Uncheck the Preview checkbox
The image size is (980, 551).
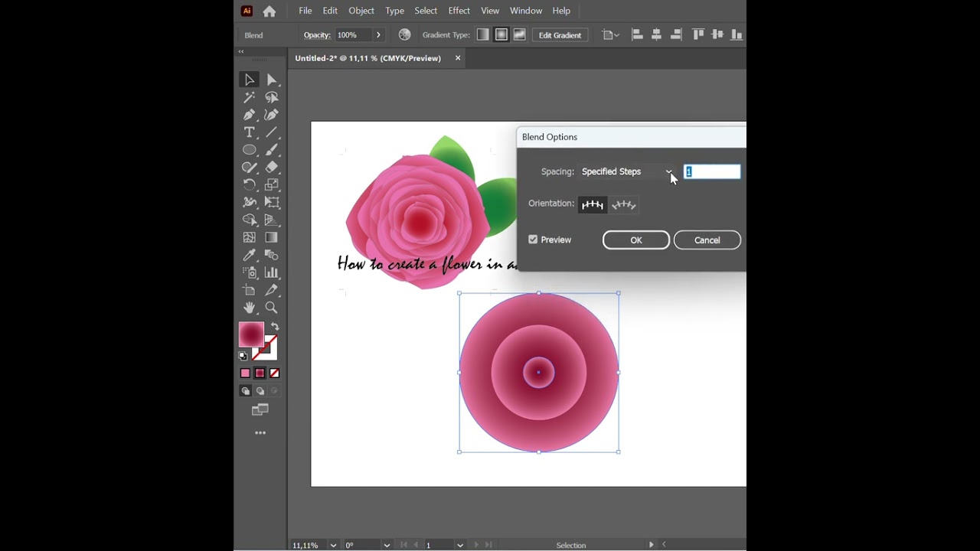coord(533,240)
